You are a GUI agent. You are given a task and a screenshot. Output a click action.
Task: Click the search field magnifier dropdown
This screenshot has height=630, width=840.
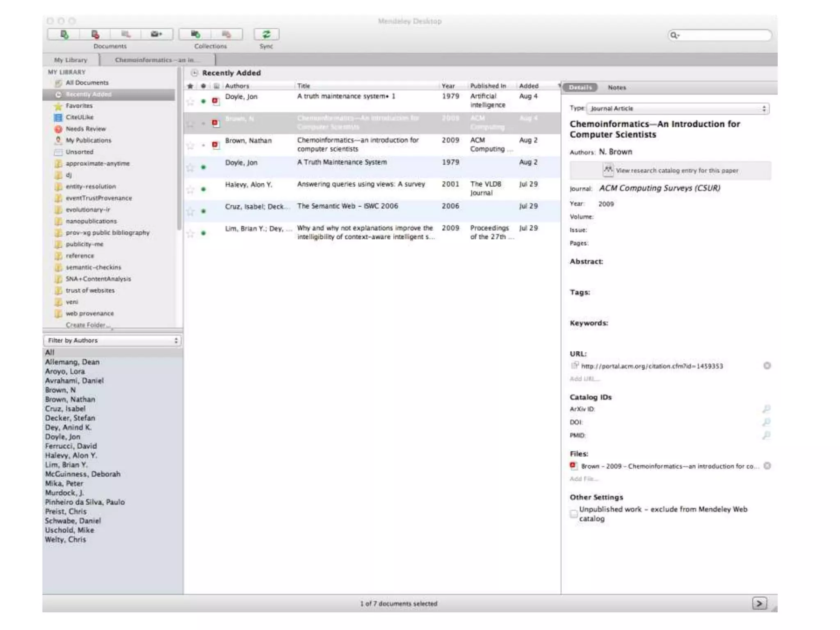(675, 36)
